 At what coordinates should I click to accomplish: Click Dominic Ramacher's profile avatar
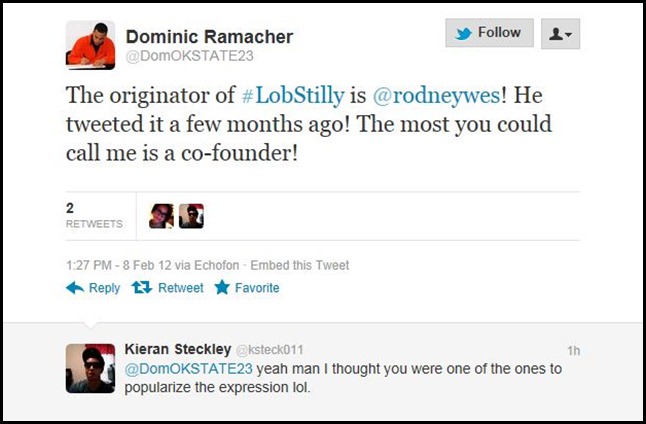coord(90,46)
